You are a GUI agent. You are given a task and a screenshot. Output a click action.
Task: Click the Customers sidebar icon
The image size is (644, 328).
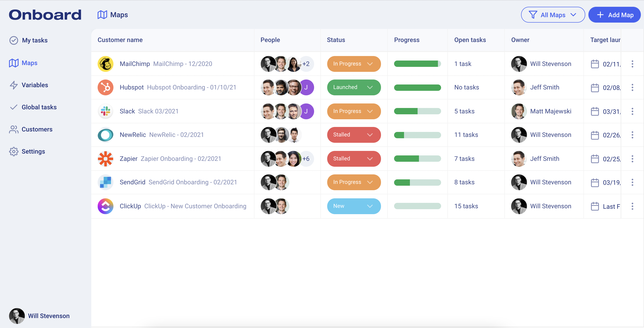point(14,129)
